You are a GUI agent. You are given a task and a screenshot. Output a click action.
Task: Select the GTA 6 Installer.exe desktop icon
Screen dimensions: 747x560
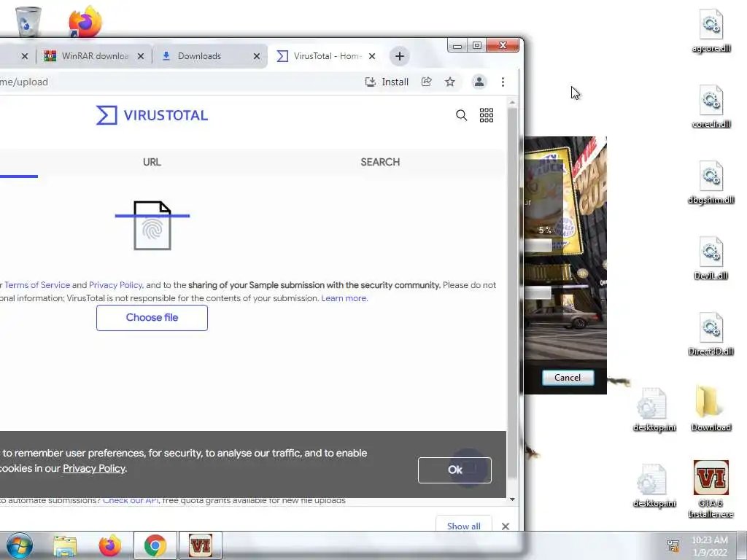(x=711, y=489)
